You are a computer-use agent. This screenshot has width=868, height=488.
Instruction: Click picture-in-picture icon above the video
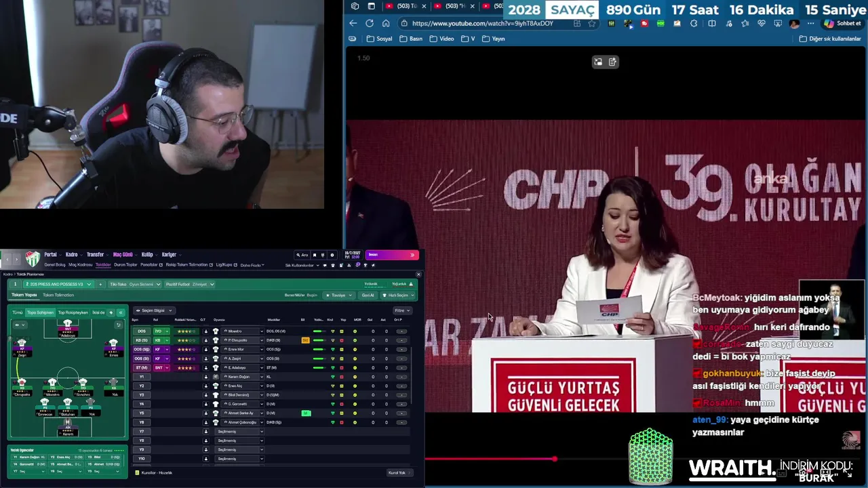tap(598, 62)
